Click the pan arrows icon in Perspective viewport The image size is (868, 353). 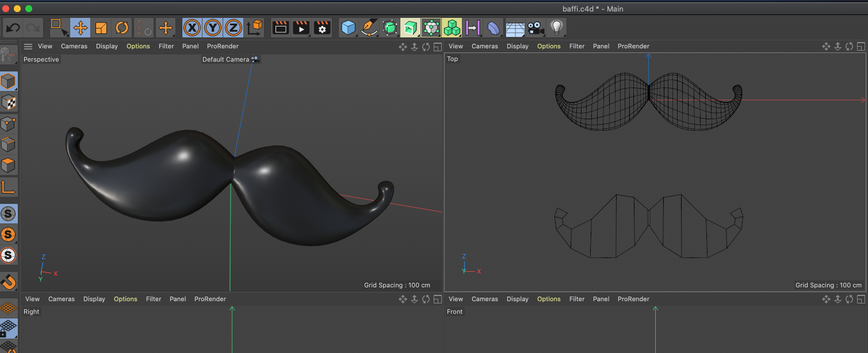point(403,47)
